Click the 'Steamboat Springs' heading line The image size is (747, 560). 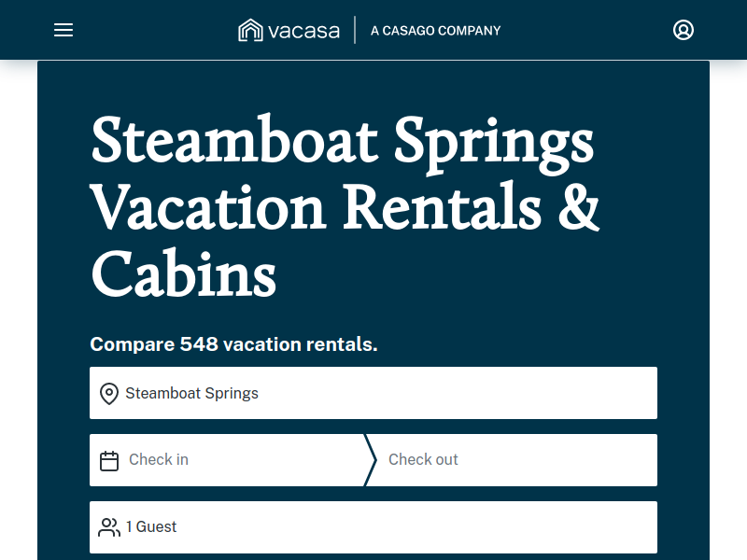[343, 143]
